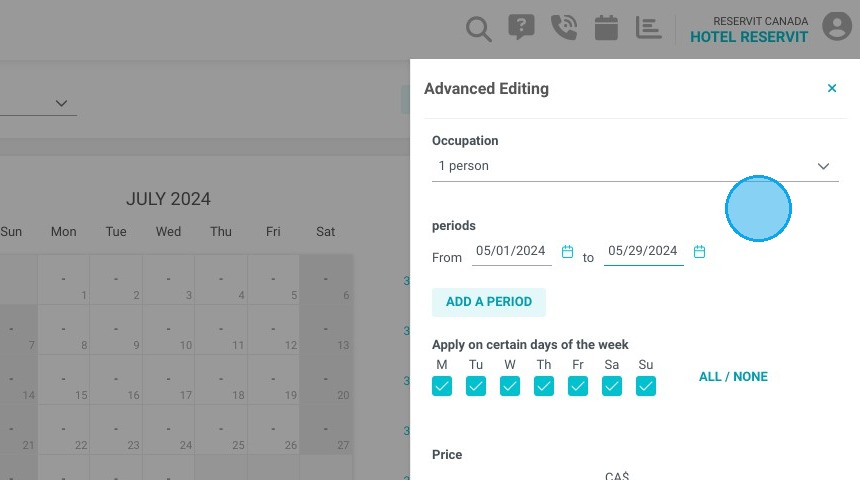Disable the Sunday checkbox
The width and height of the screenshot is (860, 480).
click(x=646, y=386)
